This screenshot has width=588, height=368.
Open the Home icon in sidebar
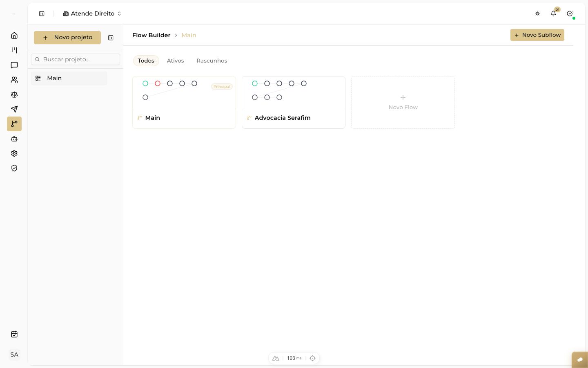point(14,36)
